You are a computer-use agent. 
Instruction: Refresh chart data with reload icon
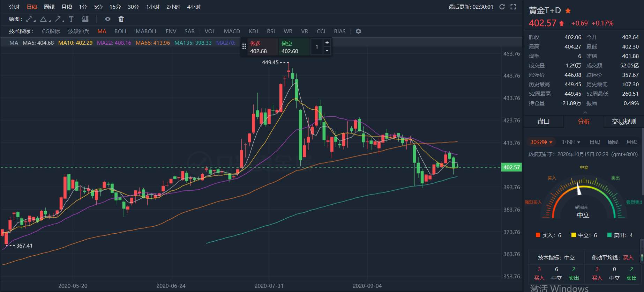pos(502,7)
